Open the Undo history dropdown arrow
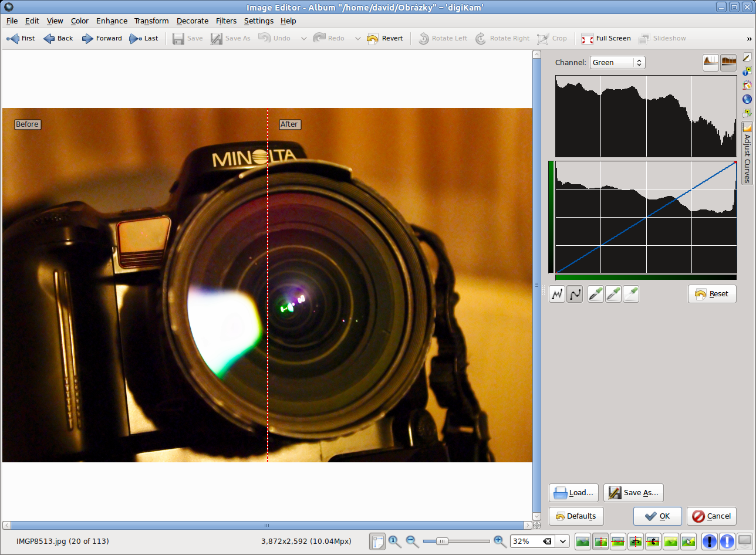The width and height of the screenshot is (756, 555). [303, 39]
